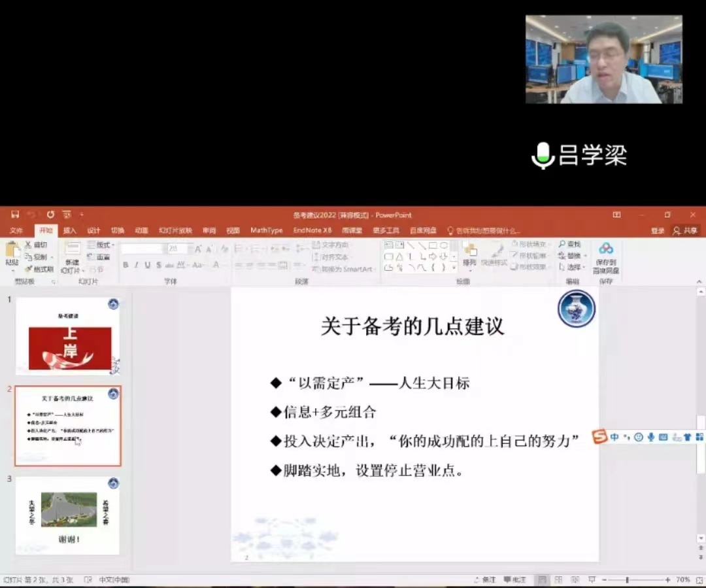The image size is (706, 588).
Task: Click the Save icon in quick access toolbar
Action: pos(14,215)
